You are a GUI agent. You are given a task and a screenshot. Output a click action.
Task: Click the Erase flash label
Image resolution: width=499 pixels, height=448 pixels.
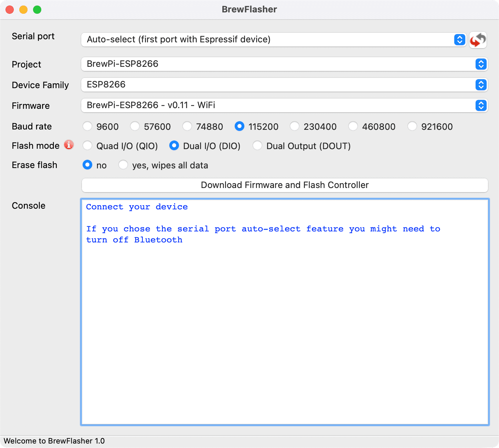pyautogui.click(x=34, y=165)
